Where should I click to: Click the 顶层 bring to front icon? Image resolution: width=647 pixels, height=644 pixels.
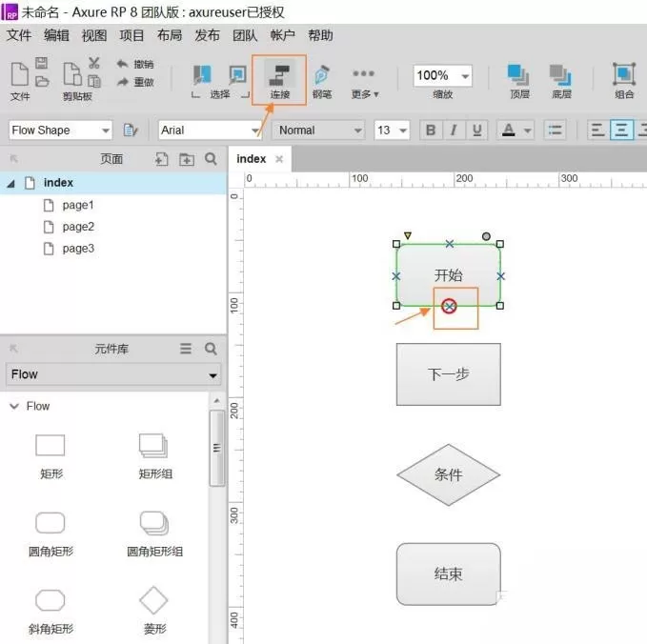point(519,81)
